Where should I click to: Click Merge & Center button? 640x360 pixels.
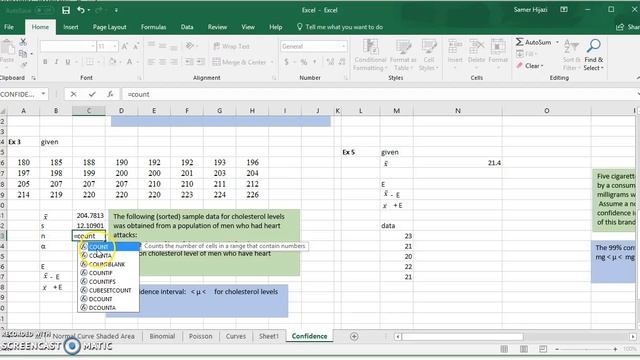pyautogui.click(x=239, y=62)
